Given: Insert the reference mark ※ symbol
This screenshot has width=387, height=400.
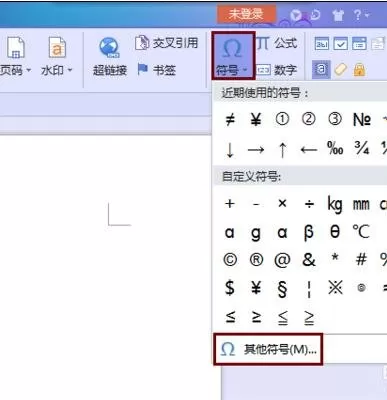Looking at the screenshot, I should (335, 287).
